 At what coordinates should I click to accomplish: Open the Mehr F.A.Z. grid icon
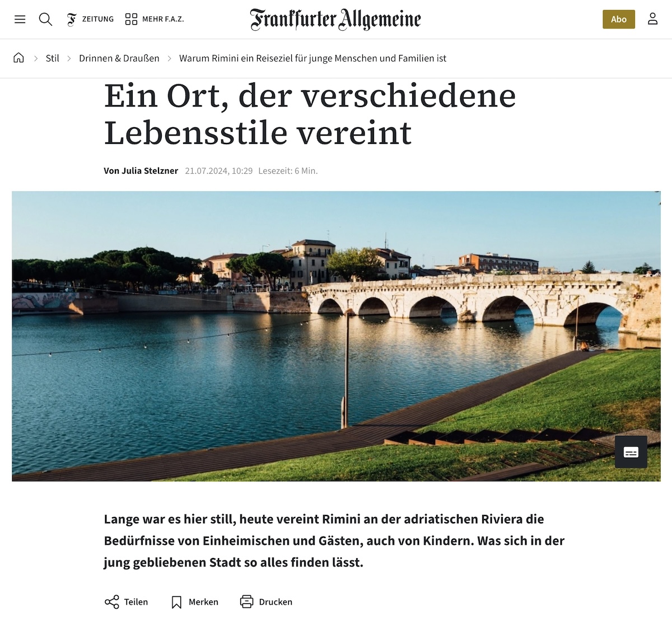pos(131,19)
